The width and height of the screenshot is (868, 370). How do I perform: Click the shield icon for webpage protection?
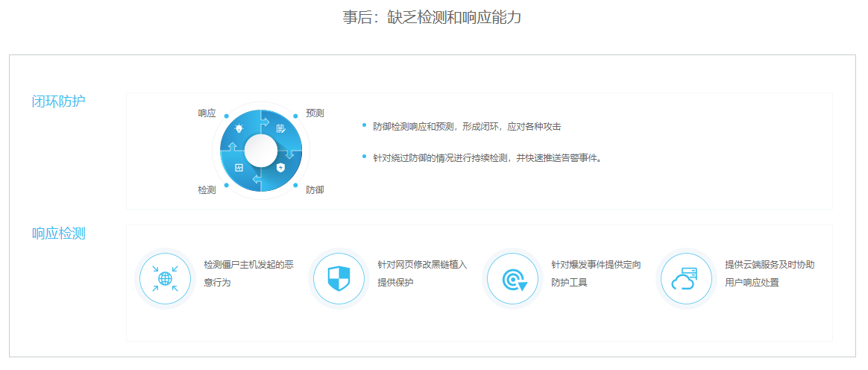point(339,279)
